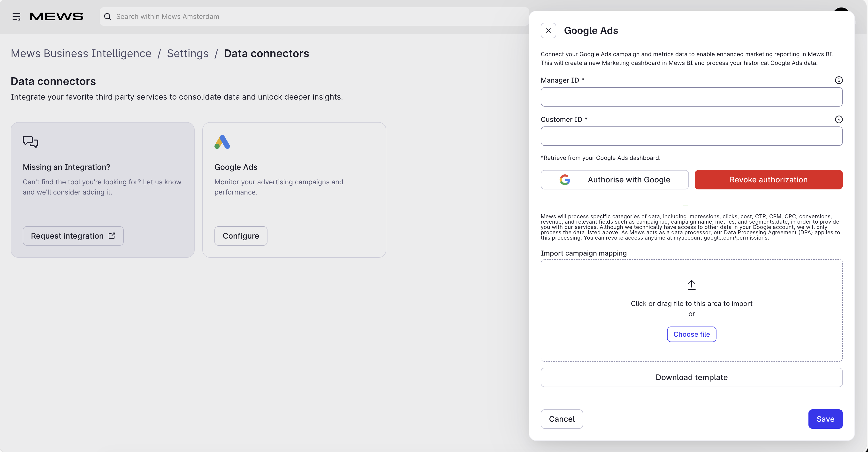The height and width of the screenshot is (452, 868).
Task: Show Manager ID info tooltip icon
Action: pyautogui.click(x=838, y=80)
